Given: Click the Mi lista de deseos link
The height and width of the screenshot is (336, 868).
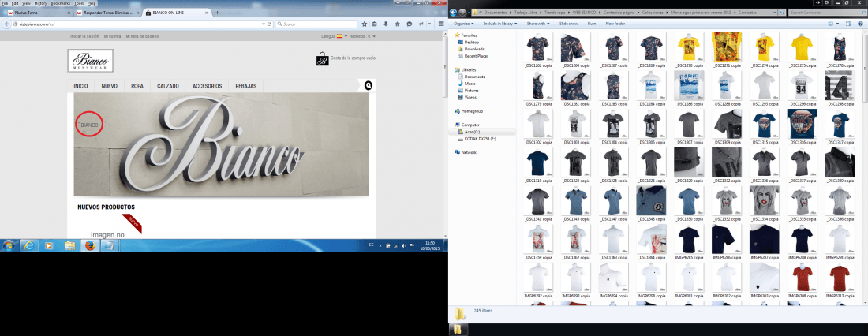Looking at the screenshot, I should (x=142, y=36).
